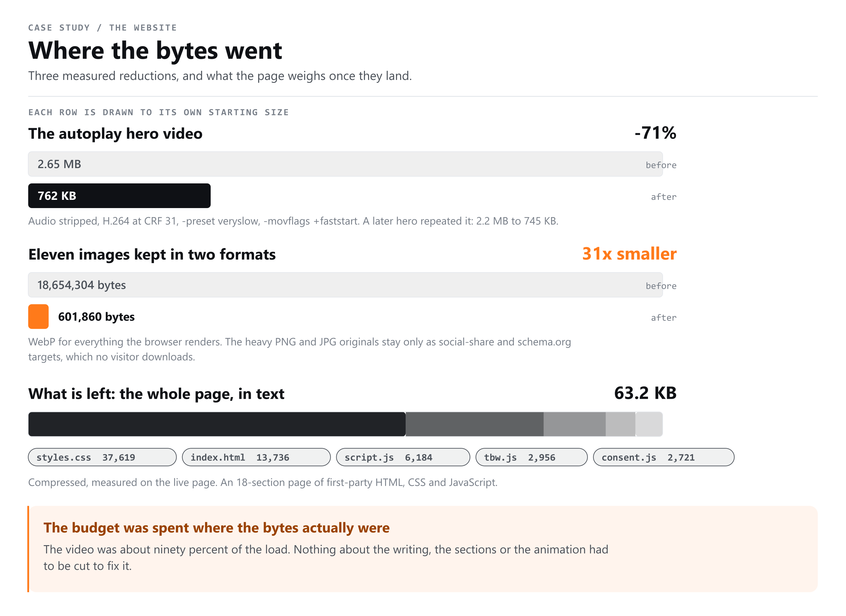Screen dimensions: 846x616
Task: Click the lightest consent.js bar segment
Action: click(x=649, y=424)
